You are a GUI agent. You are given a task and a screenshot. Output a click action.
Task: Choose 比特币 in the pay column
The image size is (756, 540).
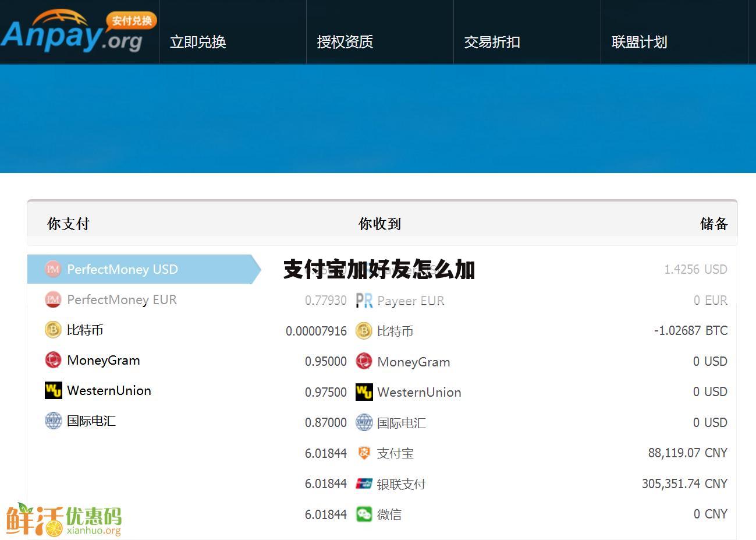click(85, 330)
